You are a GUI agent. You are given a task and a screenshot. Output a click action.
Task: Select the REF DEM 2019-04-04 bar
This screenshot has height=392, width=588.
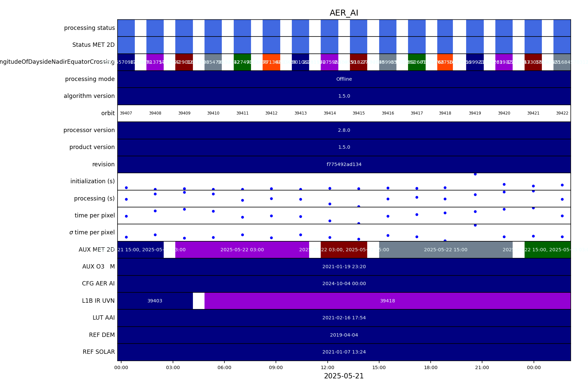344,335
